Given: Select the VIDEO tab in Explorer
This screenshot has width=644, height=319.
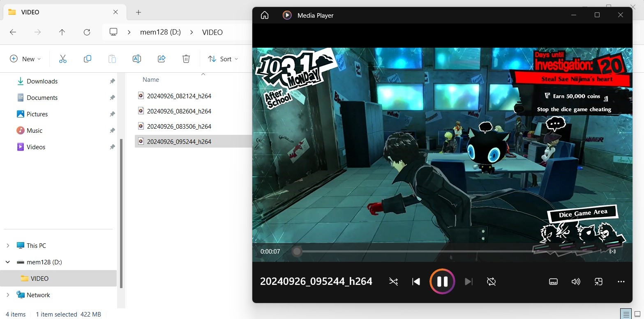Looking at the screenshot, I should (64, 12).
